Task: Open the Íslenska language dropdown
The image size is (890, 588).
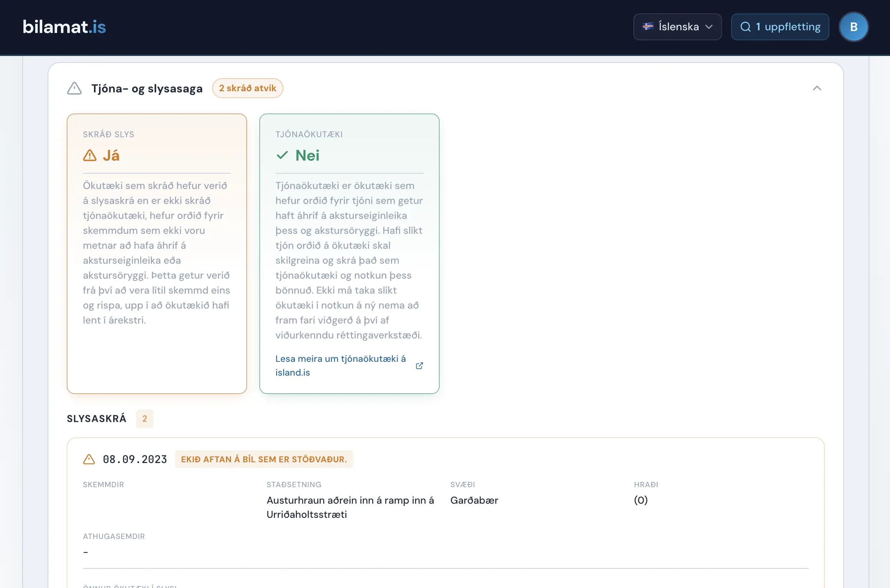Action: (677, 27)
